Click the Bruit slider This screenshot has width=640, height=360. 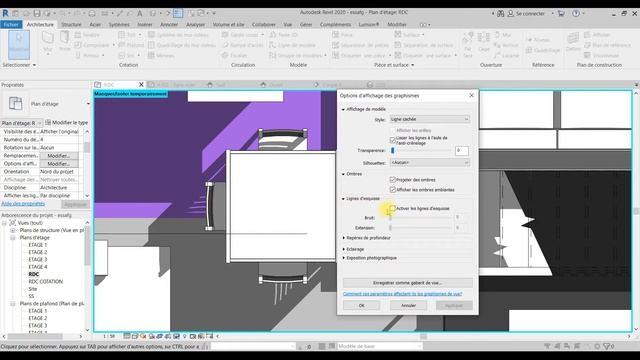click(x=420, y=218)
